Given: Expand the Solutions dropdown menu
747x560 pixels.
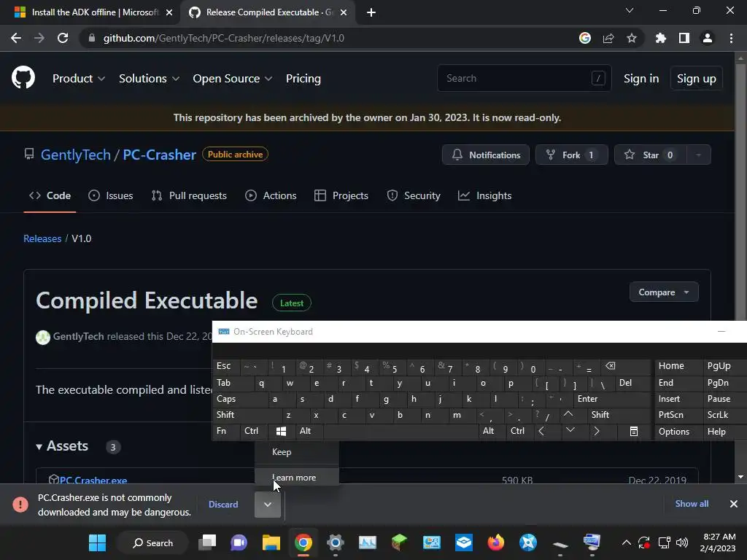Looking at the screenshot, I should (149, 78).
